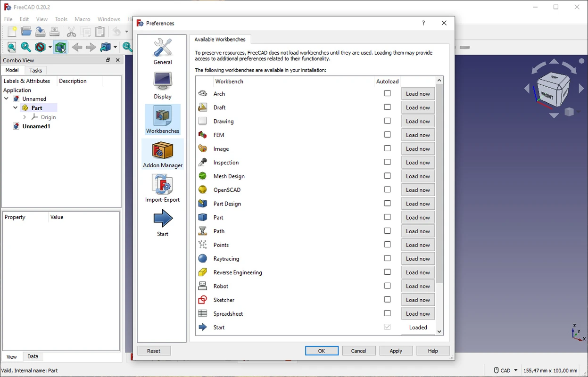Open CAD navigation style dropdown in status bar

(506, 370)
